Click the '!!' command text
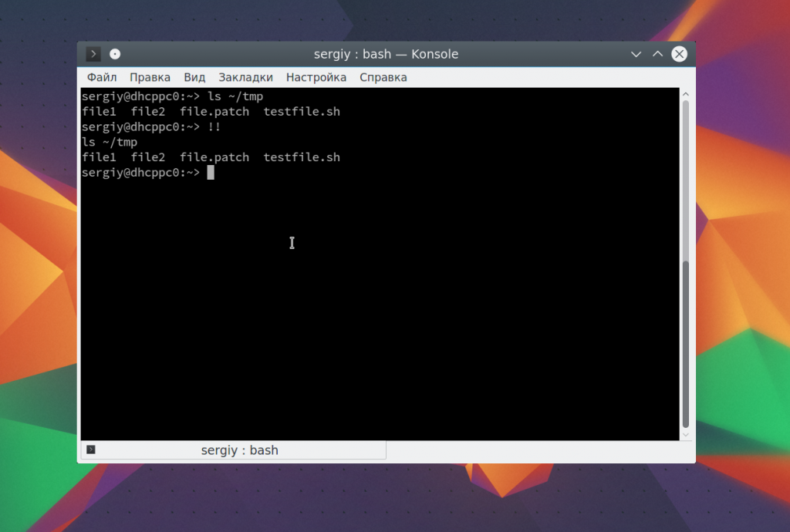790x532 pixels. coord(214,127)
